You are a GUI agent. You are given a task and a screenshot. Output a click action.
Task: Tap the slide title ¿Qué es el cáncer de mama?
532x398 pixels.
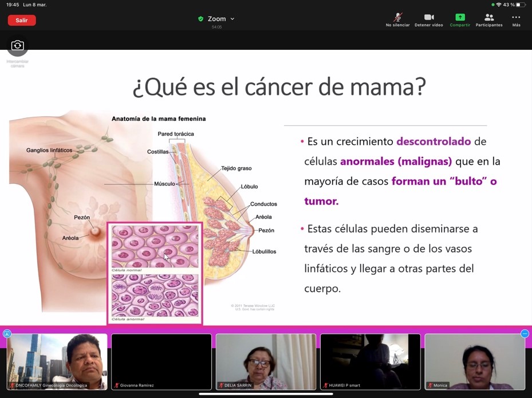coord(279,87)
